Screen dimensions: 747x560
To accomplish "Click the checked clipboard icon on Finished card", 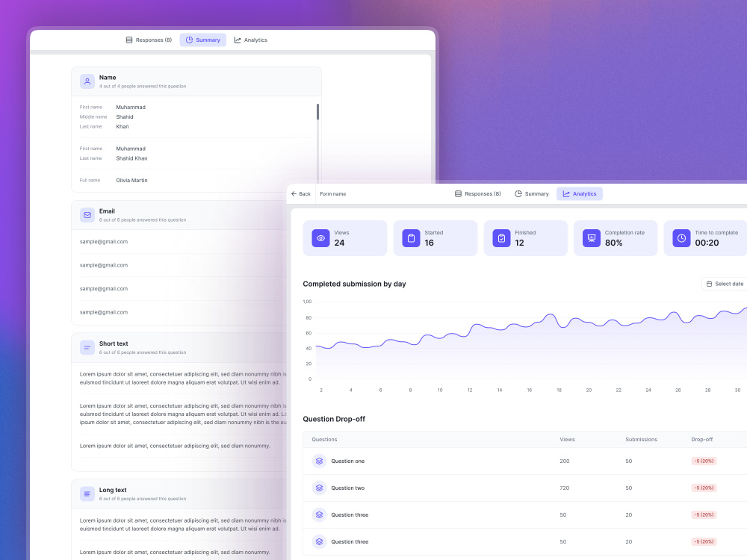I will tap(501, 238).
